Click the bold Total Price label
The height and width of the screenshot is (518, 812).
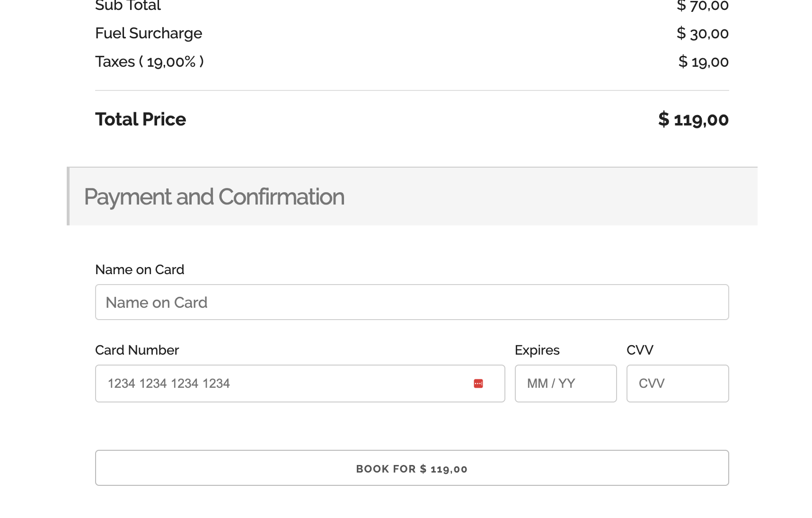141,119
